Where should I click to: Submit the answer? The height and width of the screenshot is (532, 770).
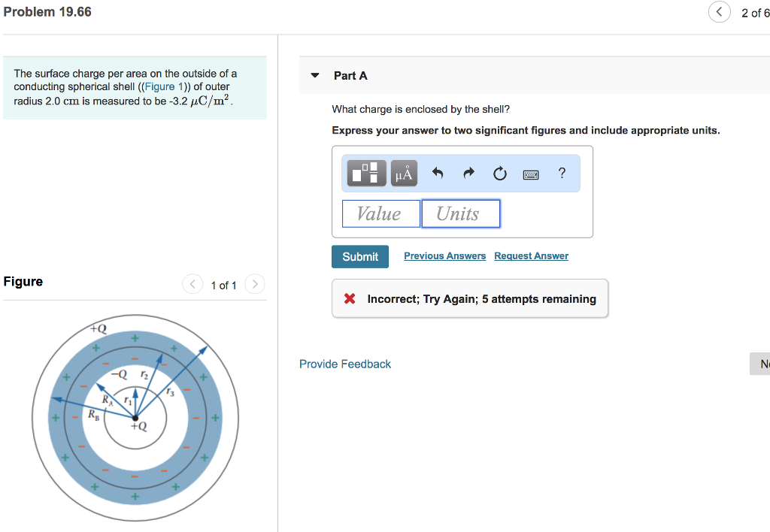coord(360,257)
